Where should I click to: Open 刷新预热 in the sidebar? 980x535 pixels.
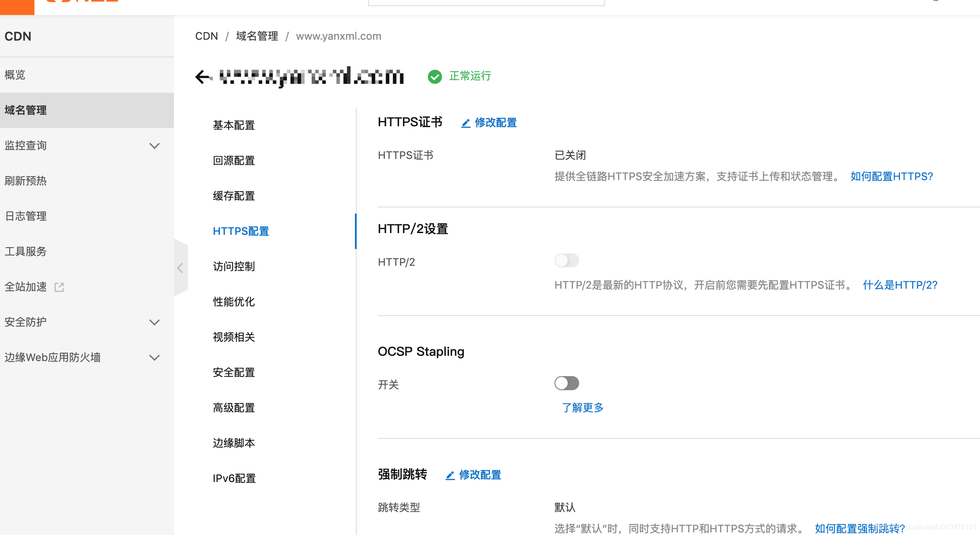click(x=87, y=181)
